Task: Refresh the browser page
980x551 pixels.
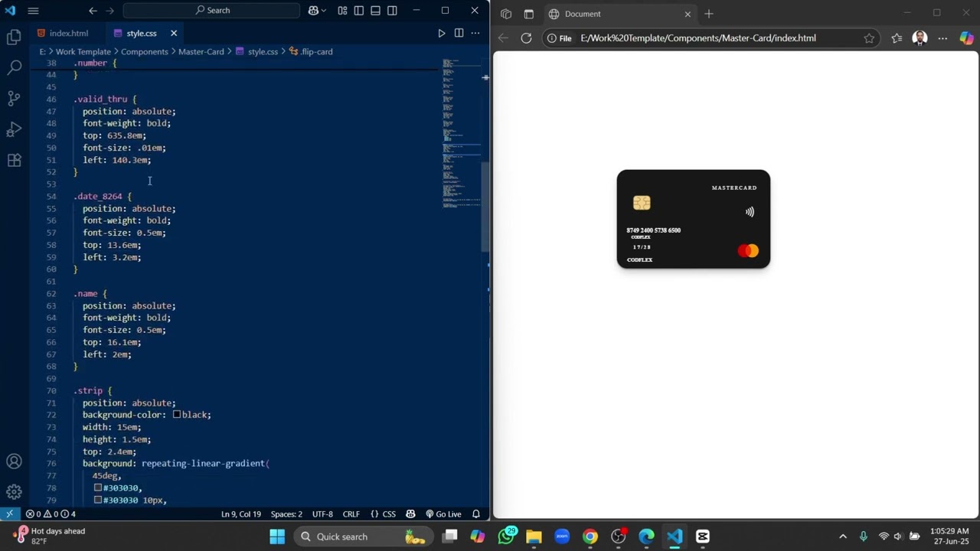Action: click(526, 38)
